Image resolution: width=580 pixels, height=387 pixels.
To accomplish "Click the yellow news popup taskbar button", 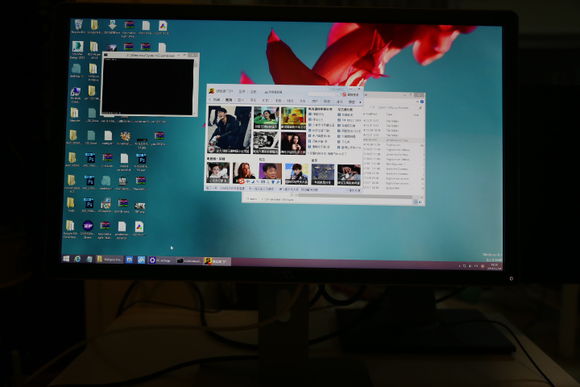I will point(217,261).
